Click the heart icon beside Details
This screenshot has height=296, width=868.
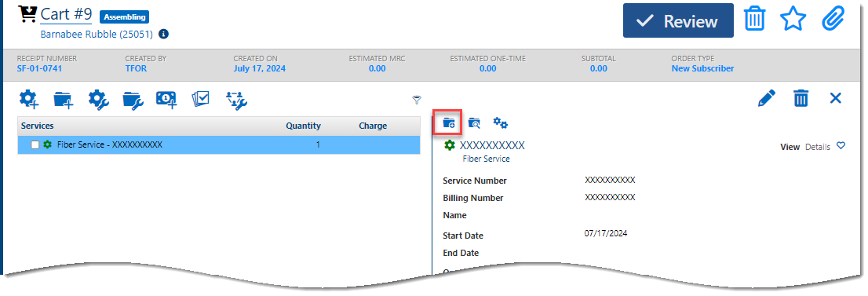tap(841, 146)
